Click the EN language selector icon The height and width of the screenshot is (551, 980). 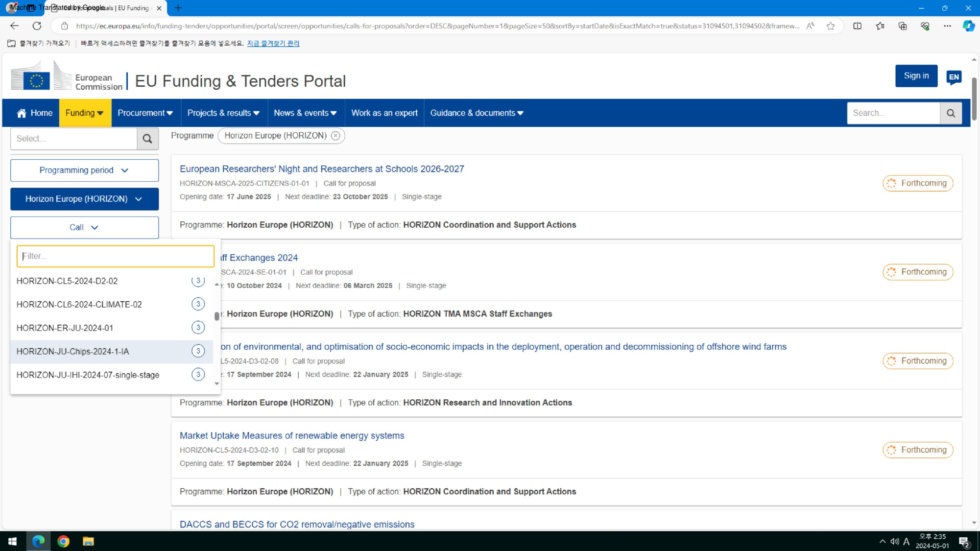[954, 77]
